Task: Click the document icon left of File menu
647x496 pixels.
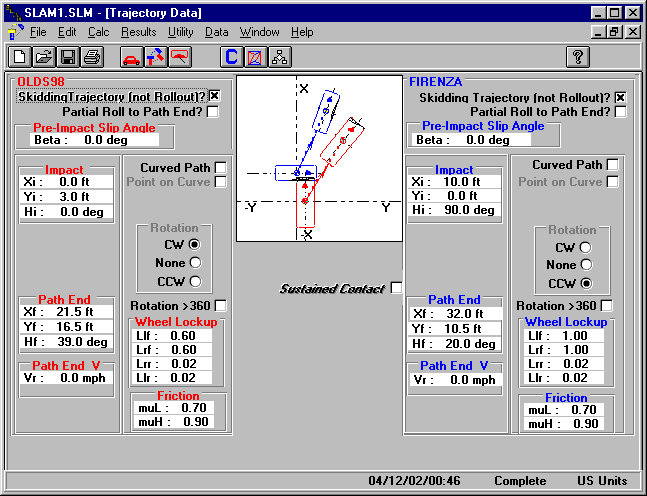Action: [x=15, y=32]
